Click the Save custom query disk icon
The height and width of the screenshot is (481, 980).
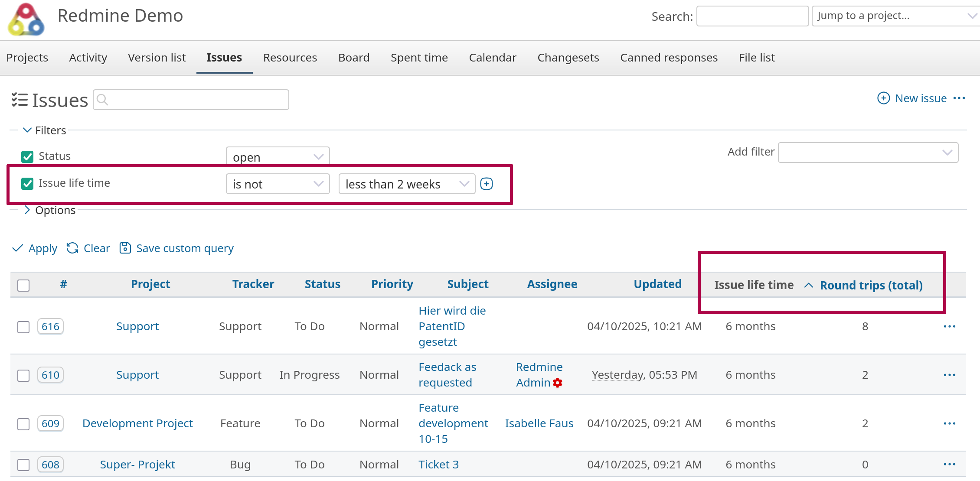tap(125, 248)
